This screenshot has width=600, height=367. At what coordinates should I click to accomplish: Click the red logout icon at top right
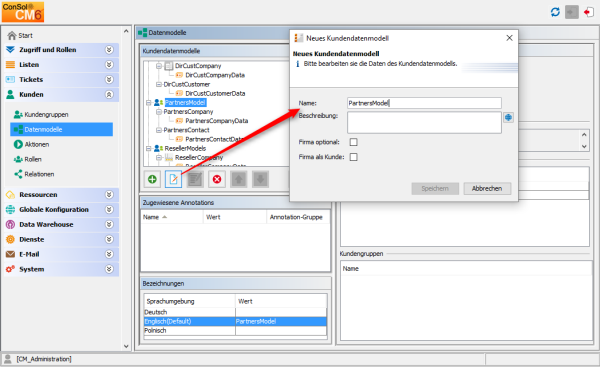[x=589, y=12]
